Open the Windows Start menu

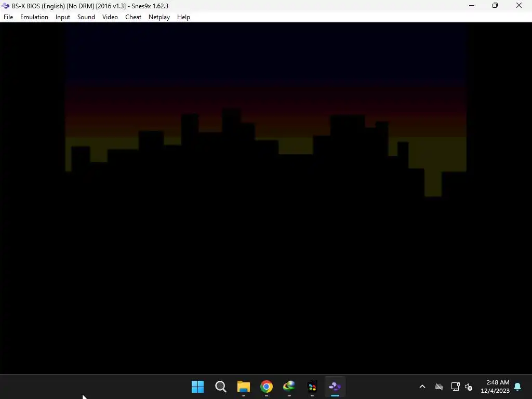pyautogui.click(x=197, y=387)
